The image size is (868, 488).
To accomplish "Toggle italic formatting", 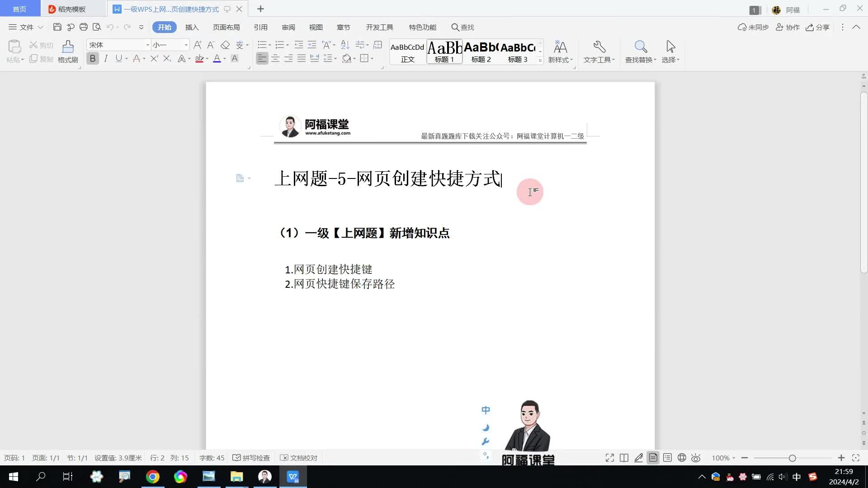I will coord(106,58).
